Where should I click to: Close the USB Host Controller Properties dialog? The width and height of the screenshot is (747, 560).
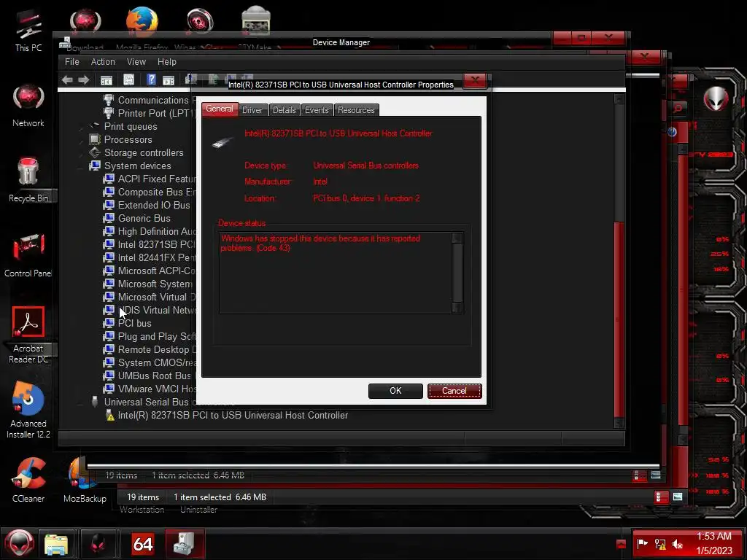[475, 80]
